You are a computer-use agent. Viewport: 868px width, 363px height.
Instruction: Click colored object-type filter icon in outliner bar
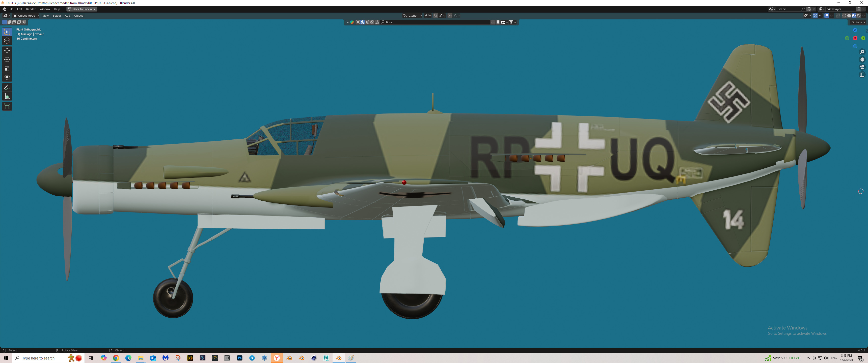point(352,22)
